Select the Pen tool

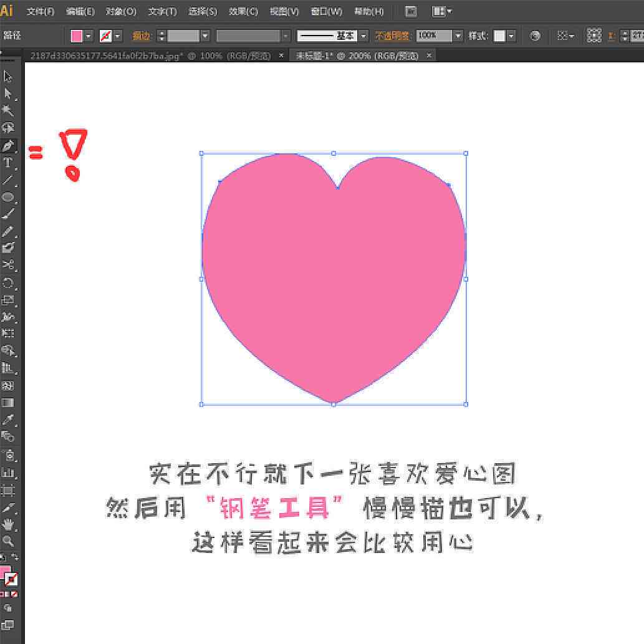pos(8,145)
